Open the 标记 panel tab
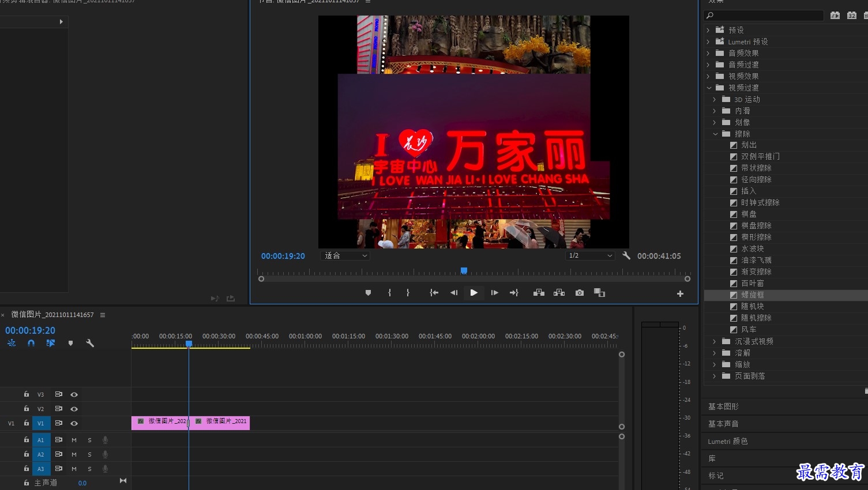This screenshot has width=868, height=490. [x=716, y=476]
